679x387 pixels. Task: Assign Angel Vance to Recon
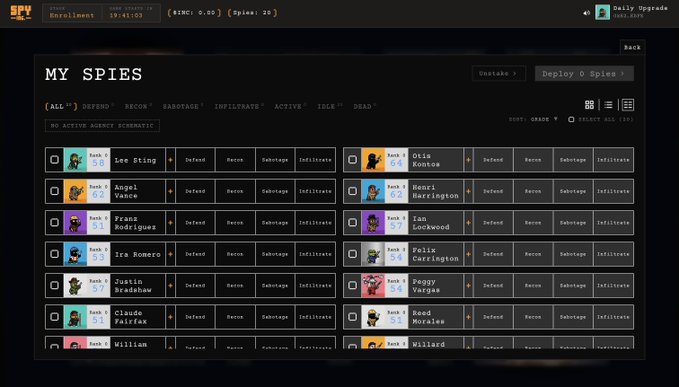235,191
